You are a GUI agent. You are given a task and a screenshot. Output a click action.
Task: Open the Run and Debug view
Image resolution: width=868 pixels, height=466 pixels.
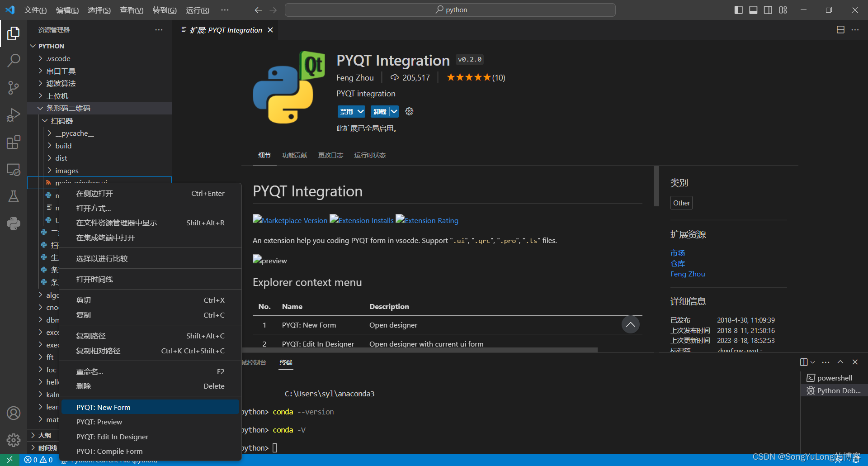[14, 115]
